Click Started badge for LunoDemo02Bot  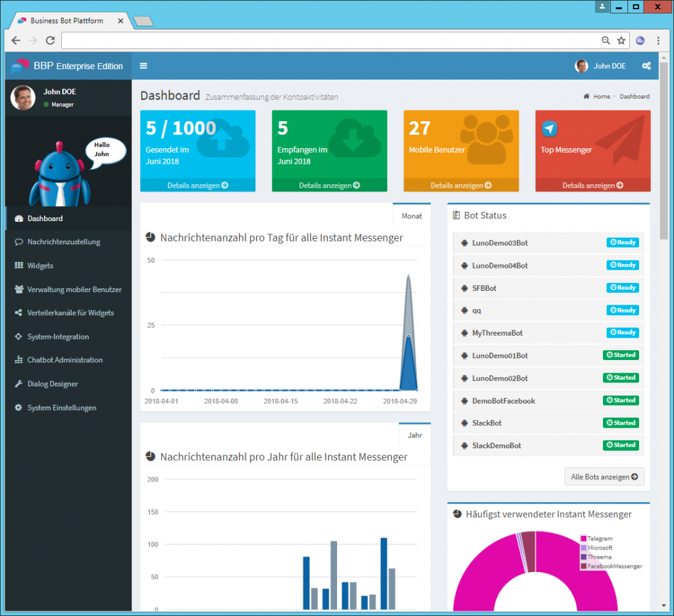(621, 378)
